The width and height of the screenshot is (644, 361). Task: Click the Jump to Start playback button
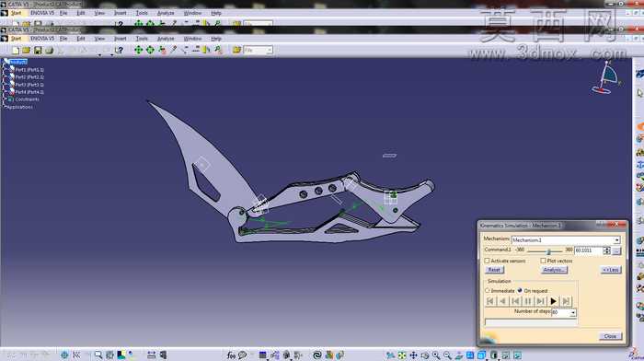pos(490,301)
